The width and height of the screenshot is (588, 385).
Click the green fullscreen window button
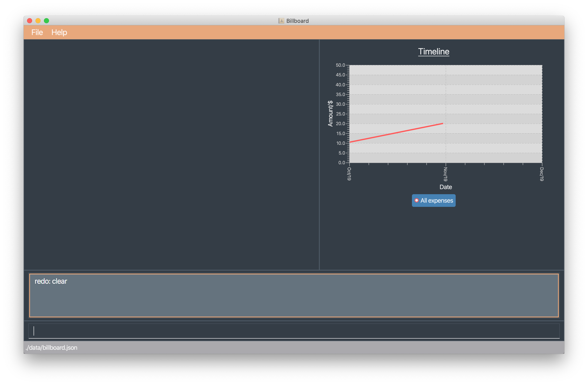(46, 21)
